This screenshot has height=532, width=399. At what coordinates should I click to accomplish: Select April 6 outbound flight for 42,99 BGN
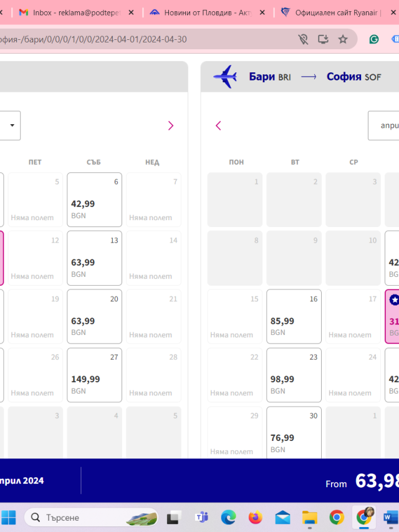click(94, 200)
